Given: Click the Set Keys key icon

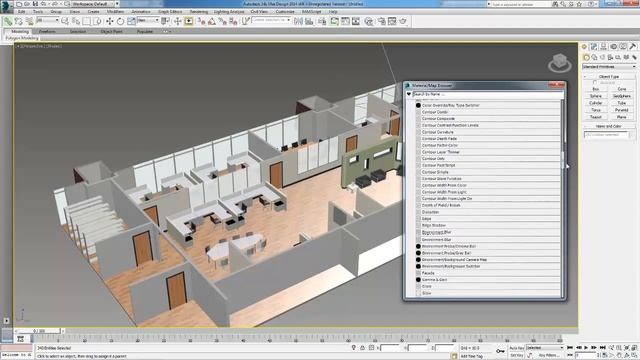Looking at the screenshot, I should (x=500, y=351).
